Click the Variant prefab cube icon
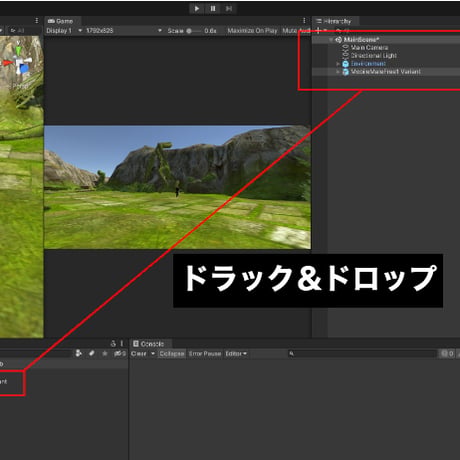The image size is (460, 460). coord(346,72)
